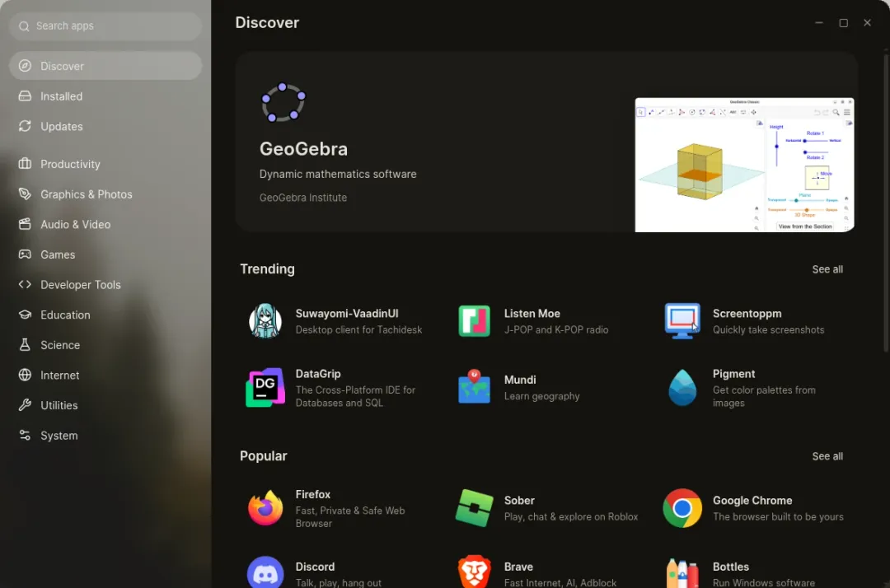The width and height of the screenshot is (890, 588).
Task: Select the Games category label
Action: tap(58, 254)
